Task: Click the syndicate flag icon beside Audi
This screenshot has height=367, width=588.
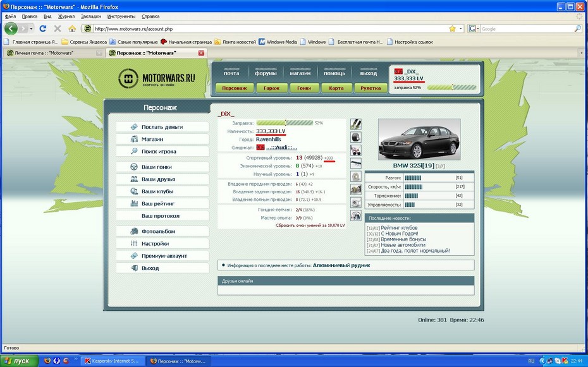Action: coord(260,148)
